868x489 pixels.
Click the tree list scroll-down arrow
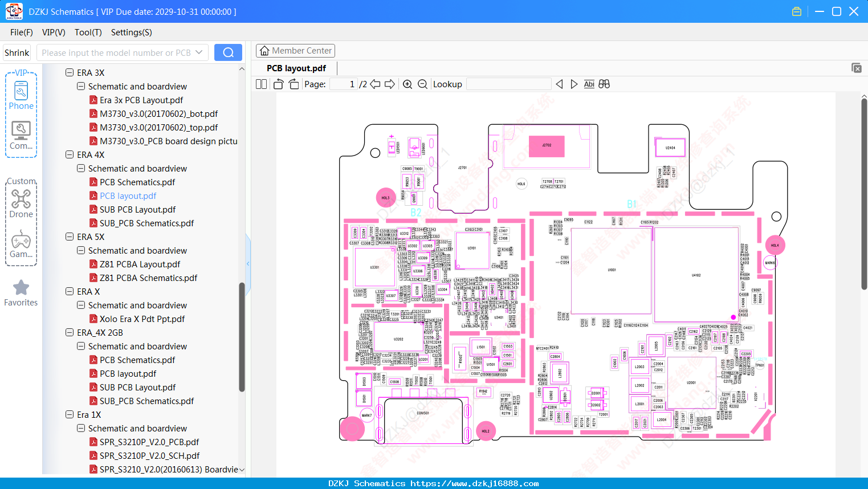tap(242, 470)
